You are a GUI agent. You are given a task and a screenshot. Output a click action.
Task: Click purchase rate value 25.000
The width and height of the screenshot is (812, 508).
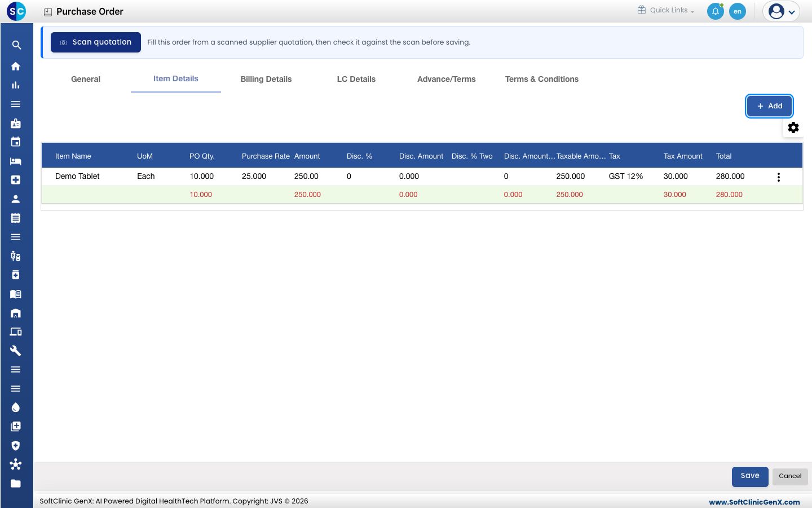[254, 176]
